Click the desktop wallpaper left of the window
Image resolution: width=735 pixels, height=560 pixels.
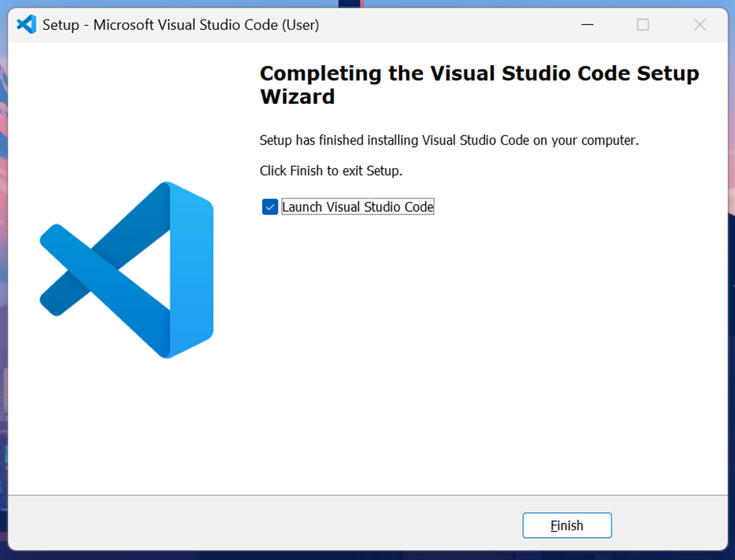coord(3,282)
